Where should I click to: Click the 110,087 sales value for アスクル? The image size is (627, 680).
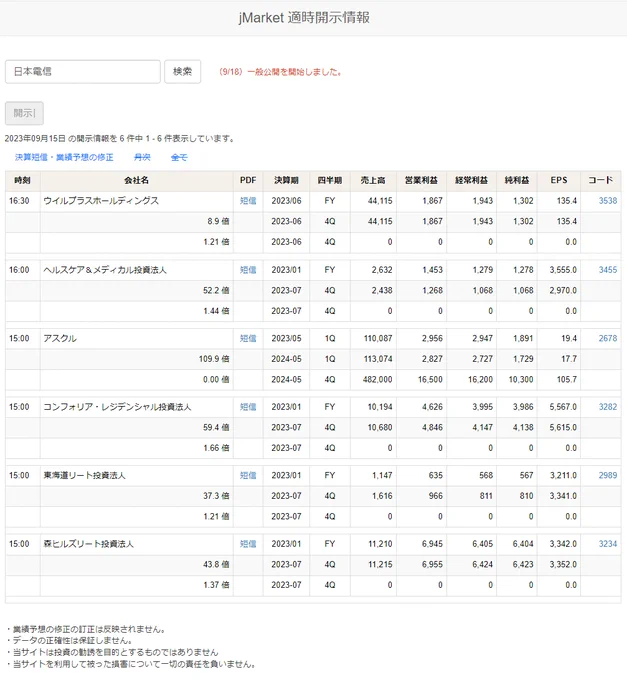378,338
